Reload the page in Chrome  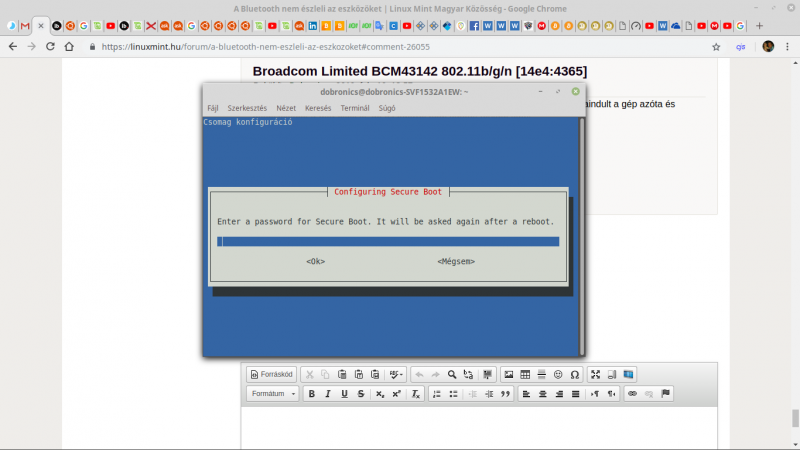click(x=50, y=46)
